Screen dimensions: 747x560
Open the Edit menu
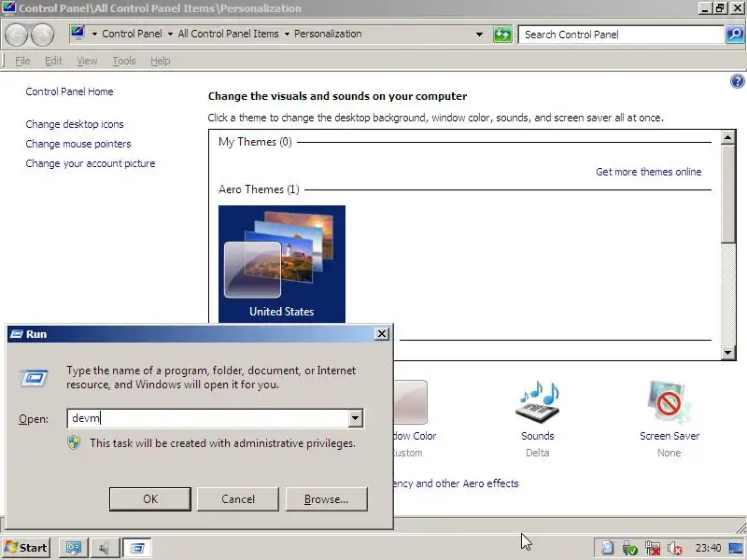(53, 61)
